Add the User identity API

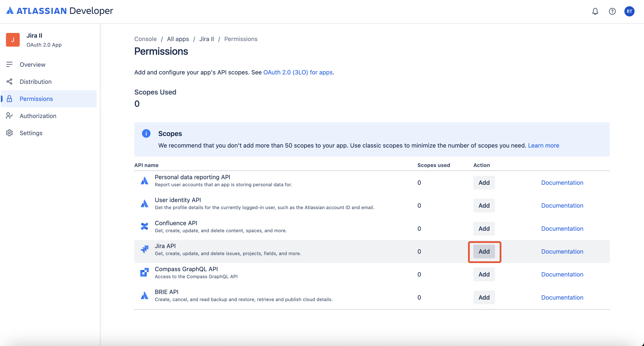484,206
